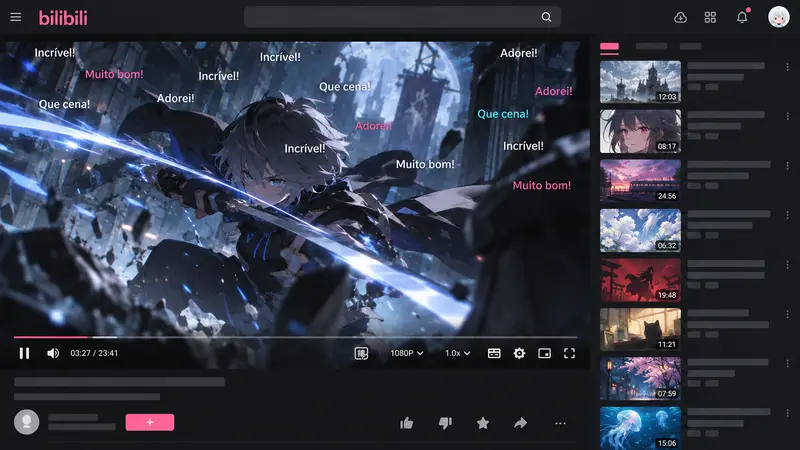Switch to the third sidebar tab
The image size is (800, 450).
[x=690, y=46]
